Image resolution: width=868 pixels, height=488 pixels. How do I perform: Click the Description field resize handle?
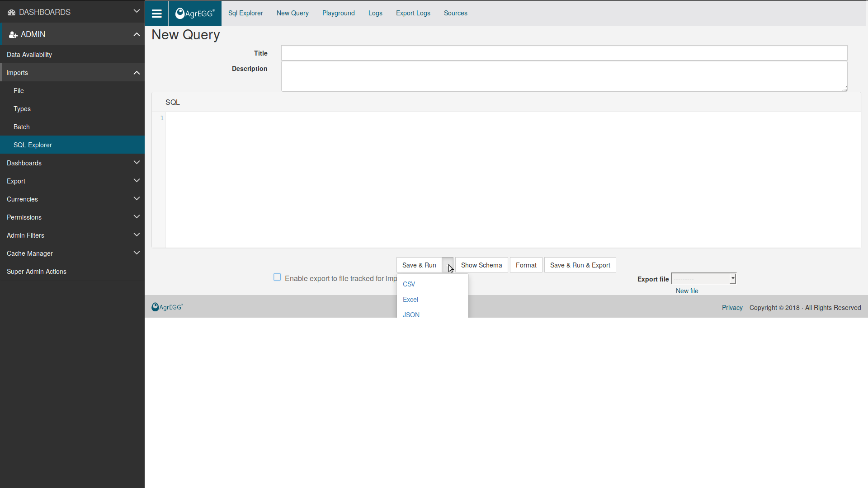pyautogui.click(x=844, y=89)
